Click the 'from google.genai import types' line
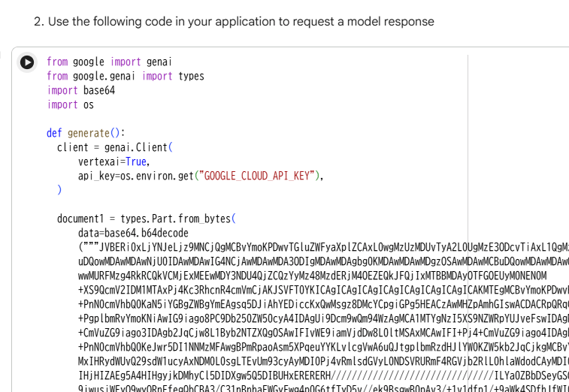569x392 pixels. [x=125, y=76]
